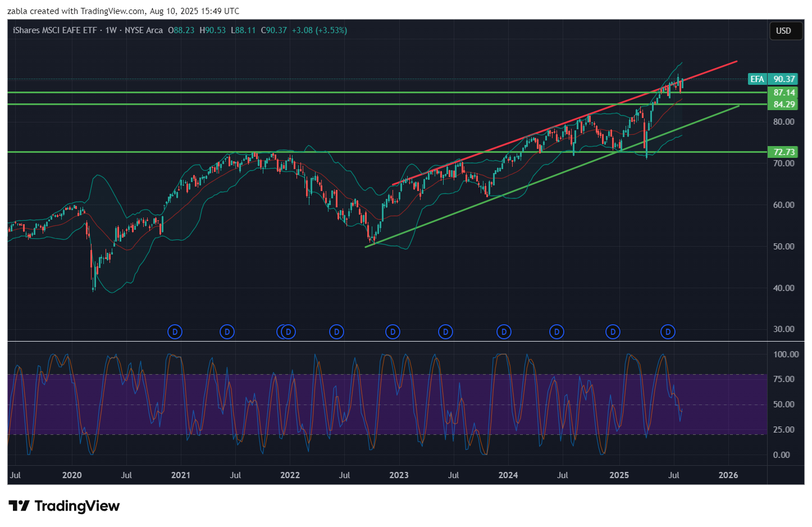The height and width of the screenshot is (527, 812).
Task: Open the USD currency selector
Action: click(783, 31)
